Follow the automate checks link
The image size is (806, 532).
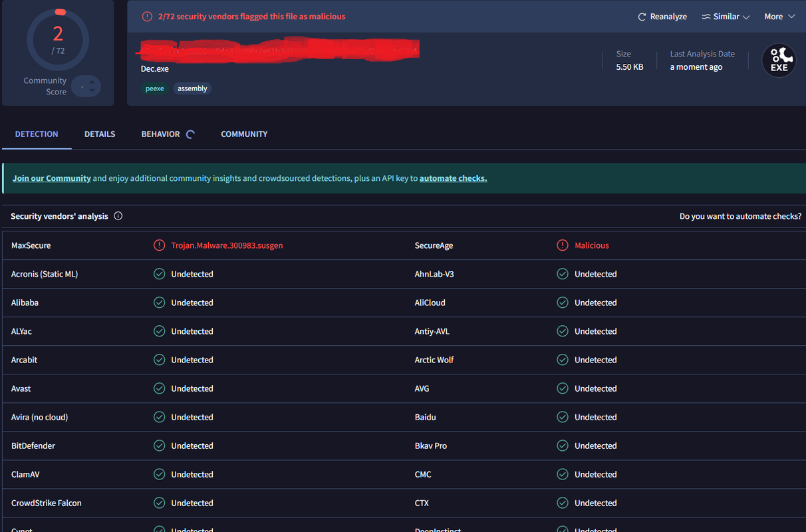[x=454, y=178]
